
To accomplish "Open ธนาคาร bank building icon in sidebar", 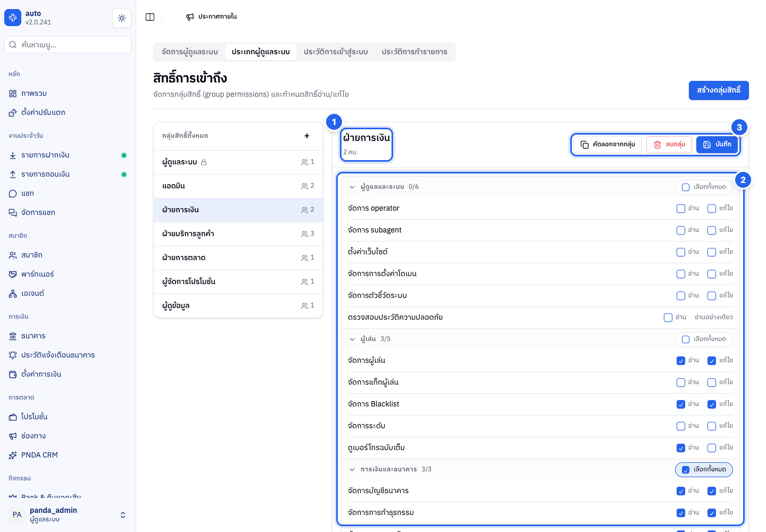I will 13,336.
